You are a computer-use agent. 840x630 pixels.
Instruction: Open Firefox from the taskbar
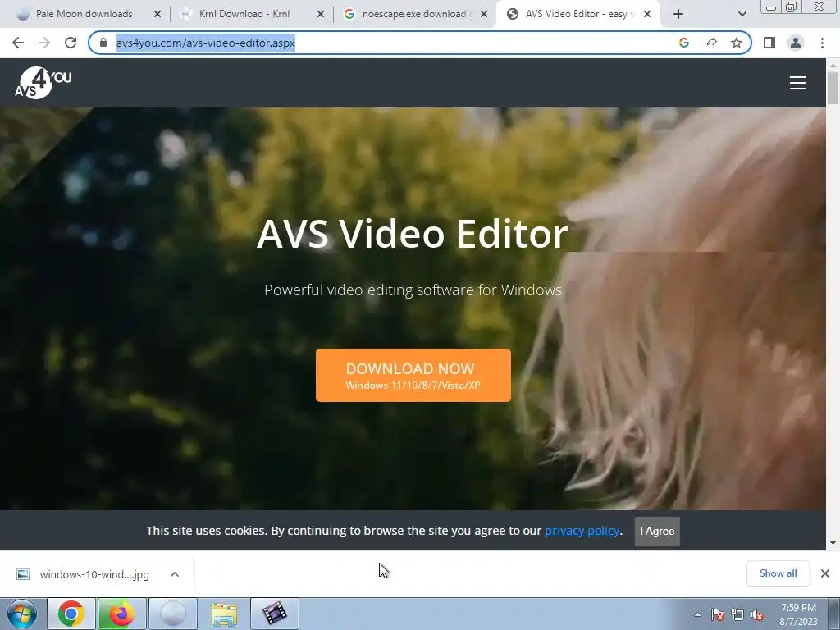(x=122, y=614)
